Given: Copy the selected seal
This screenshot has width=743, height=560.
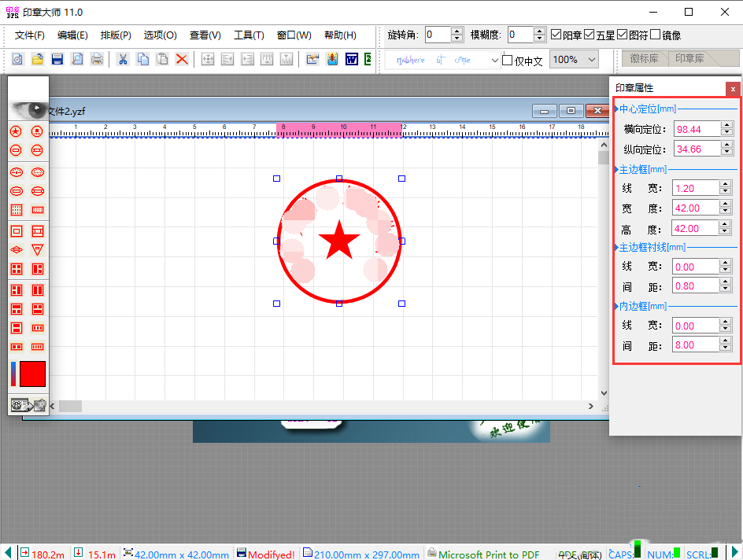Looking at the screenshot, I should coord(142,59).
